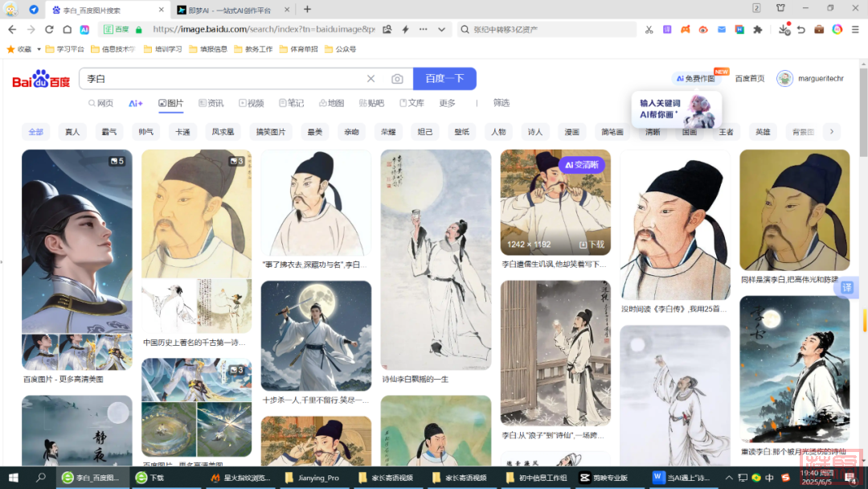Image resolution: width=868 pixels, height=489 pixels.
Task: Clear the search box with X icon
Action: 371,79
